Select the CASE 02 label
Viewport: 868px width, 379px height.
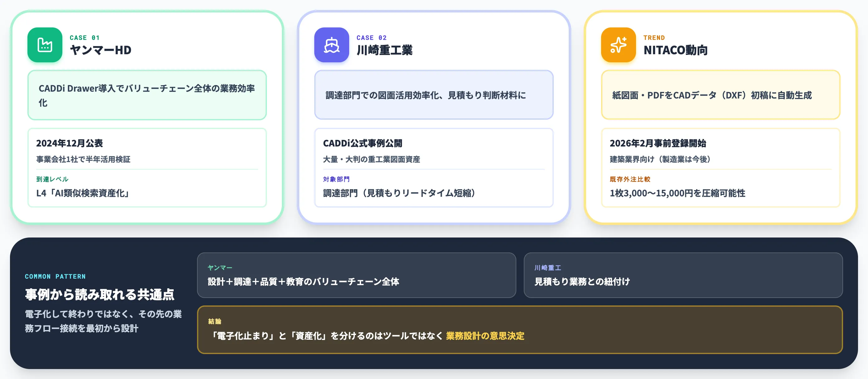(371, 38)
